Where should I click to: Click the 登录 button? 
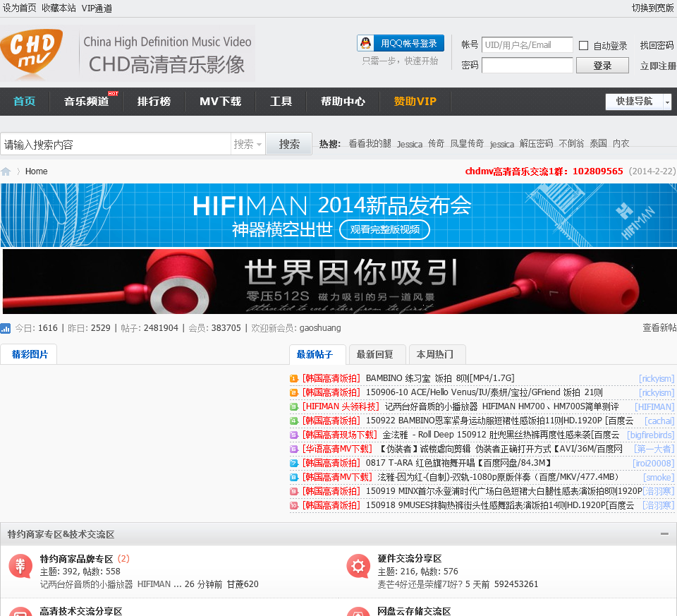tap(602, 66)
